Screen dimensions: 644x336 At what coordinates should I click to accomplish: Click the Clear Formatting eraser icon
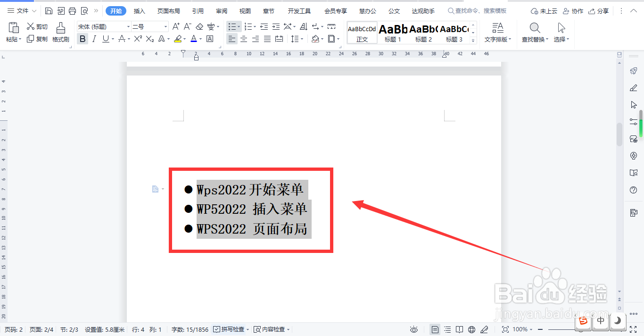[x=199, y=26]
